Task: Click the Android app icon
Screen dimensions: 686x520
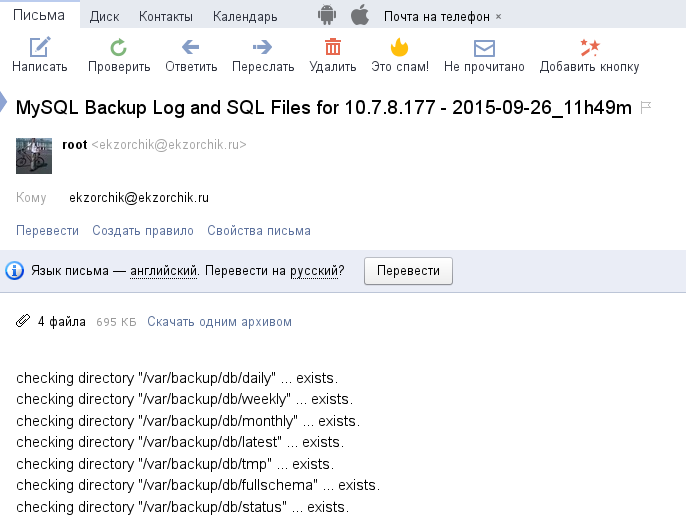Action: (x=327, y=15)
